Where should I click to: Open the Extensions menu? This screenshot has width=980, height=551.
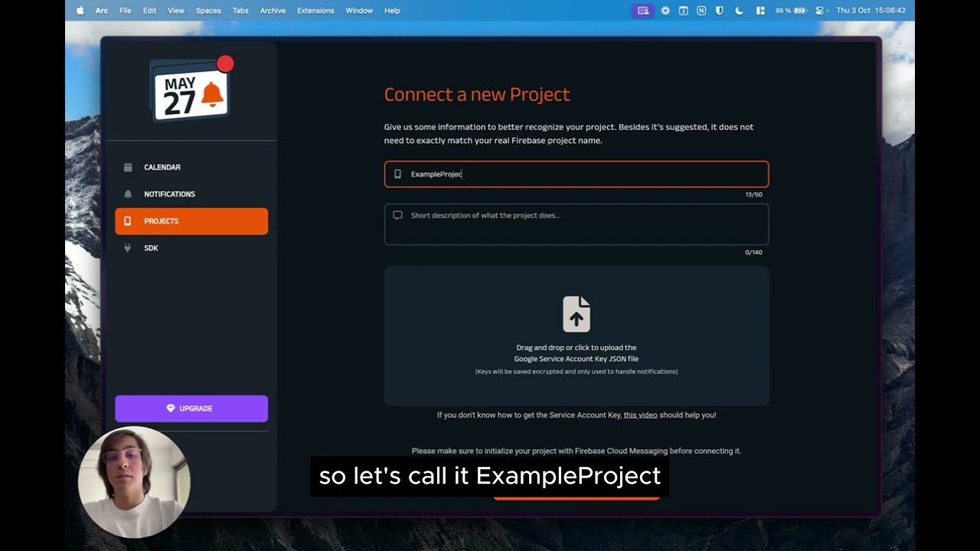point(315,11)
